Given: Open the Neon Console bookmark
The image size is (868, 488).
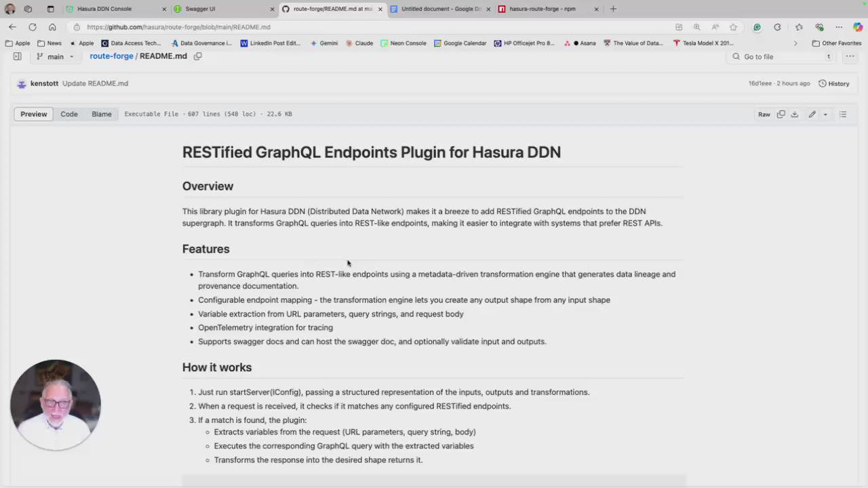Looking at the screenshot, I should coord(403,43).
